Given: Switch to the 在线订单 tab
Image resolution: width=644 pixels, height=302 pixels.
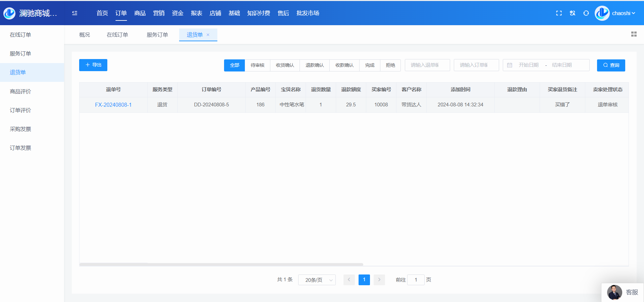Looking at the screenshot, I should coord(117,35).
